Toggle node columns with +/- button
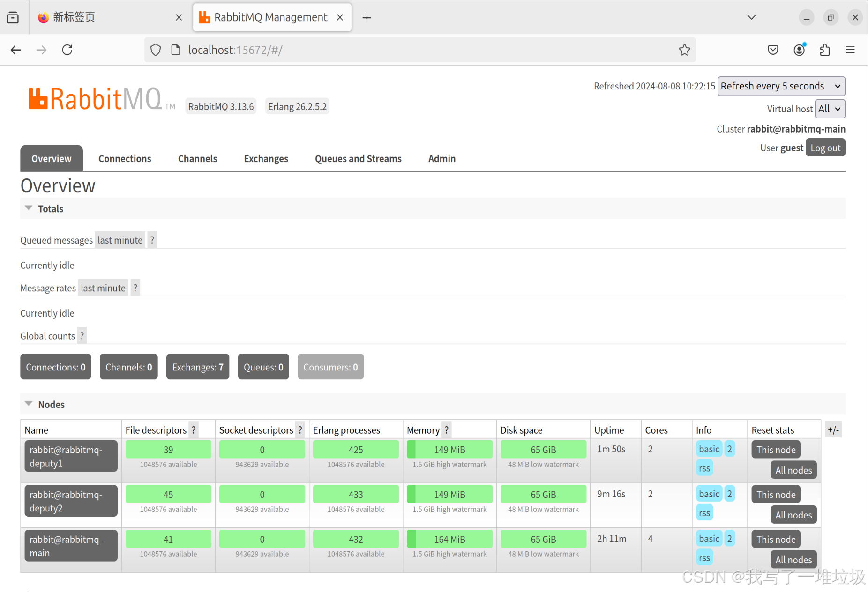 click(x=833, y=429)
